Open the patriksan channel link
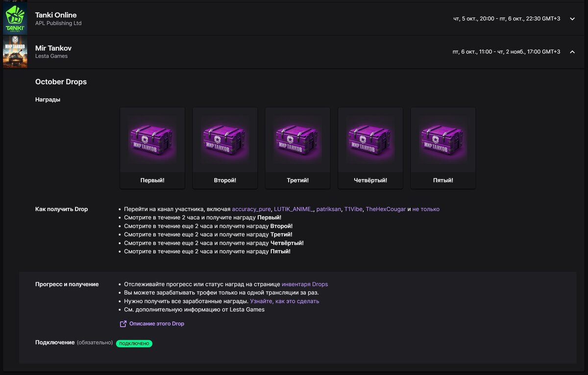Image resolution: width=588 pixels, height=375 pixels. coord(328,209)
